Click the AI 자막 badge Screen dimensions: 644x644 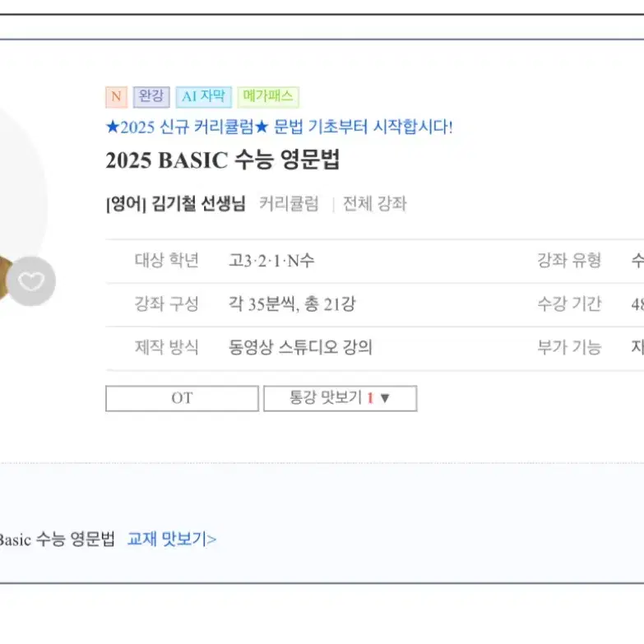204,97
